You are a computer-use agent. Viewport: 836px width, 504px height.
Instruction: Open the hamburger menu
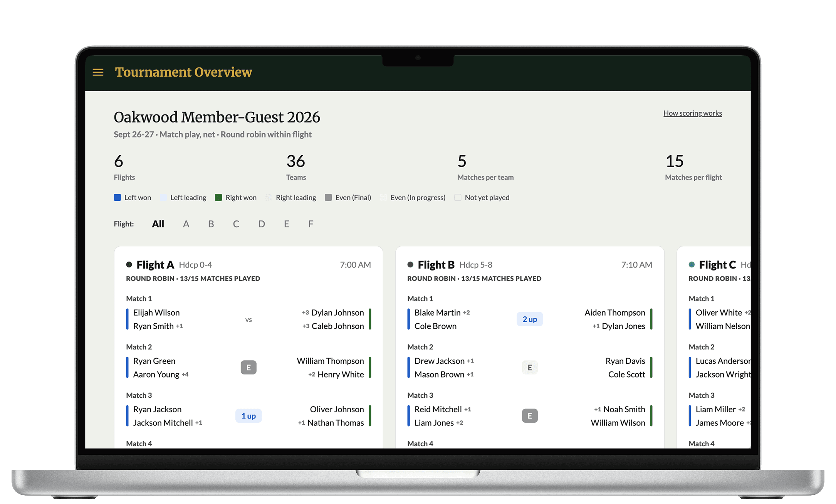tap(98, 72)
